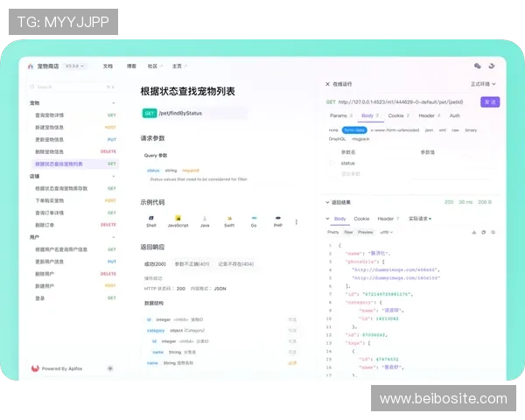Select the form-data body type
Viewport: 525px width, 420px height.
pos(354,130)
